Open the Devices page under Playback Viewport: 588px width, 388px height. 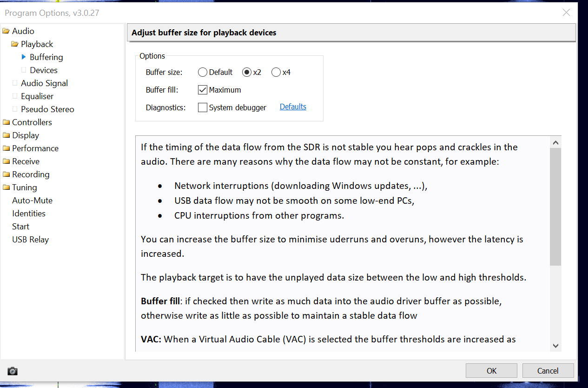[44, 70]
